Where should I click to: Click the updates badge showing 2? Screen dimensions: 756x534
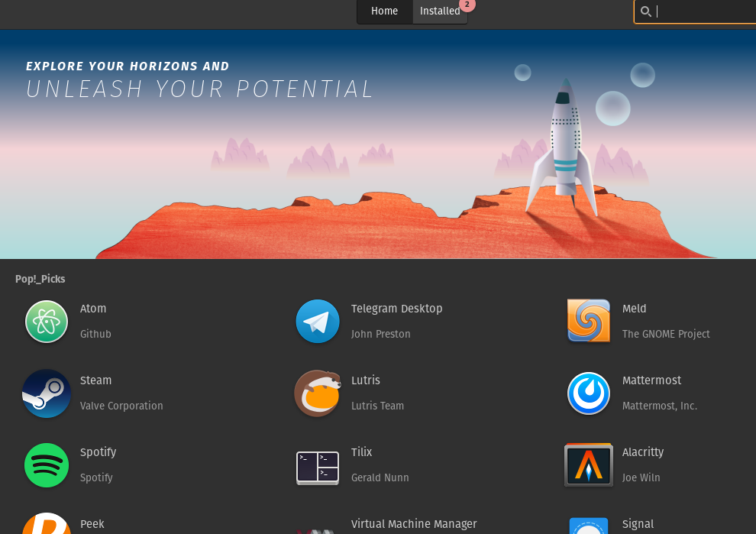coord(467,5)
